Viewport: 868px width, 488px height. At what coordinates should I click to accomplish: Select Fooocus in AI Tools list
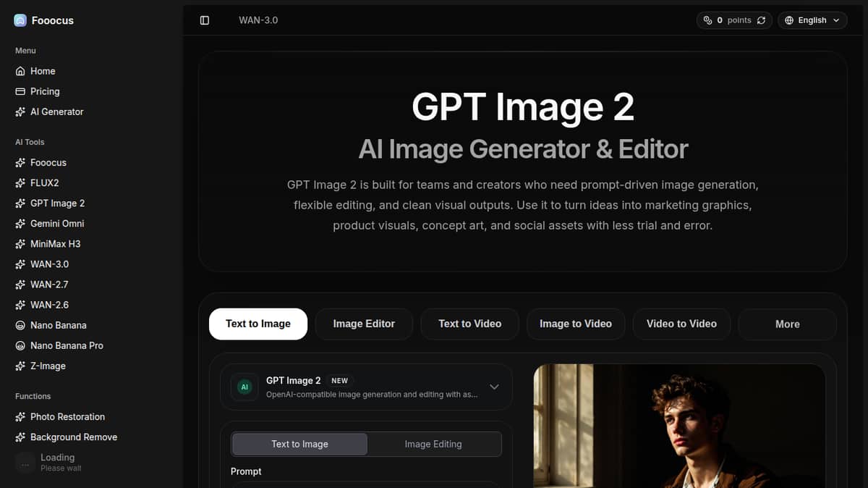48,162
